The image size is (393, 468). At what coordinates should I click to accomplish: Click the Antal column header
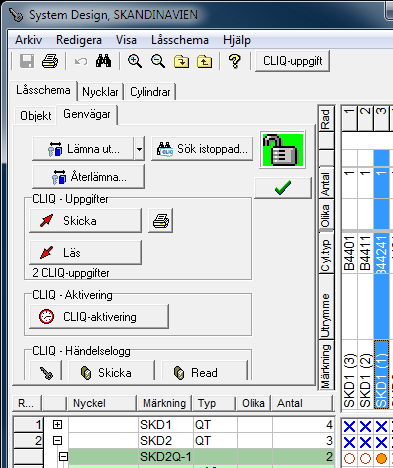click(x=302, y=403)
